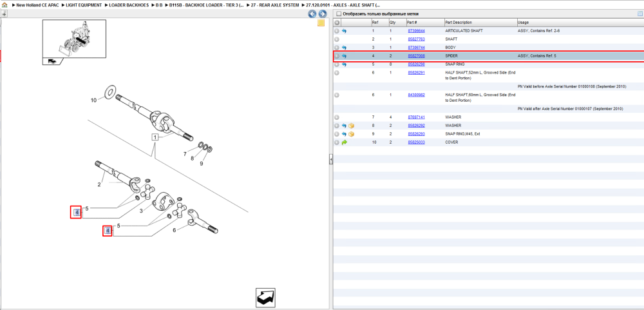
Task: Click round add icon in COVER row
Action: click(337, 142)
